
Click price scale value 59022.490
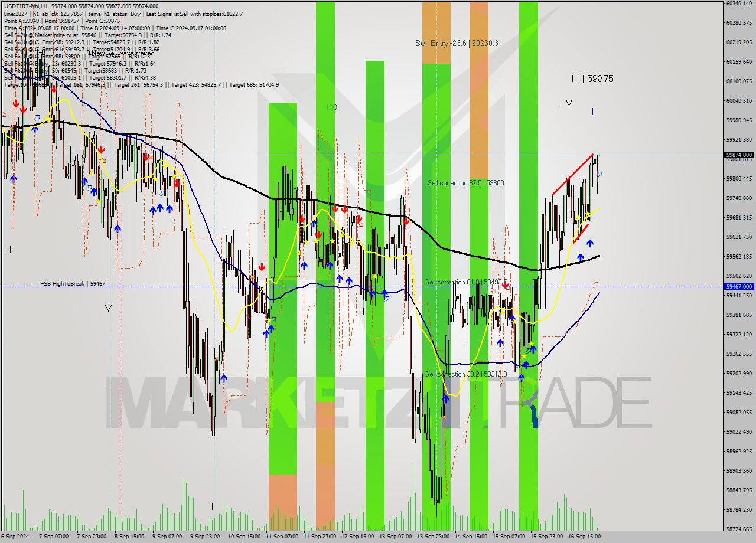click(x=739, y=431)
